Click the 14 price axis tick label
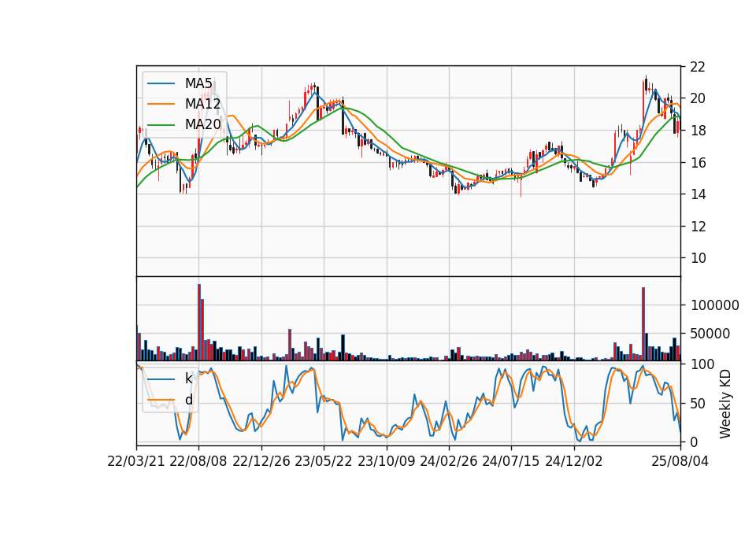Image resolution: width=756 pixels, height=543 pixels. point(698,194)
